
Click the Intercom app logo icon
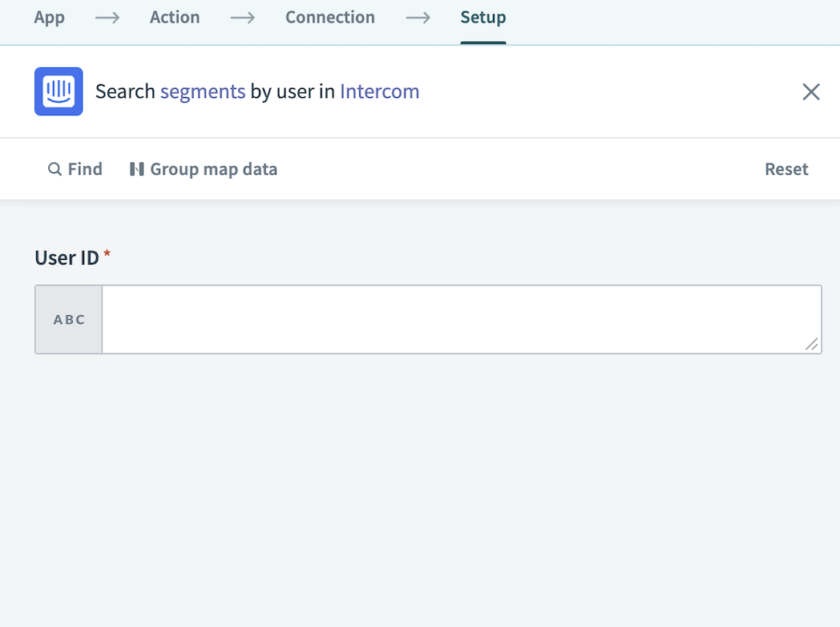(59, 91)
